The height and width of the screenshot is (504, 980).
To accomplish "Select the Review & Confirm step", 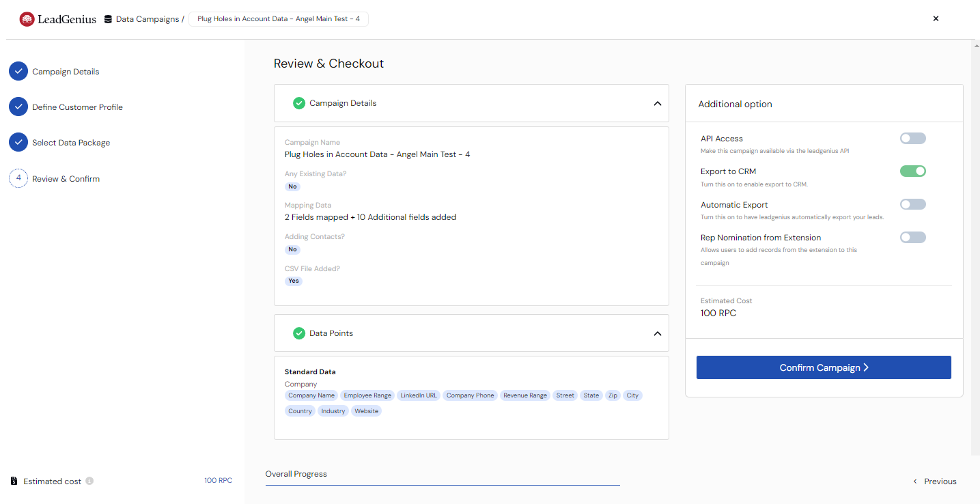I will (66, 179).
